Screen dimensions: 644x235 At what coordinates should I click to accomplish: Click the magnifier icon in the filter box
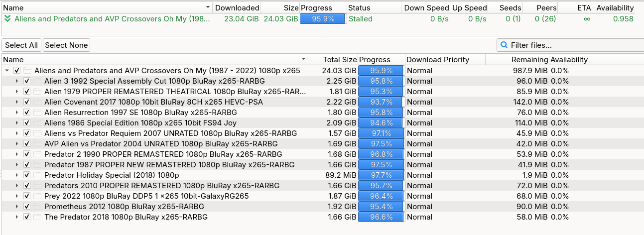(x=504, y=45)
